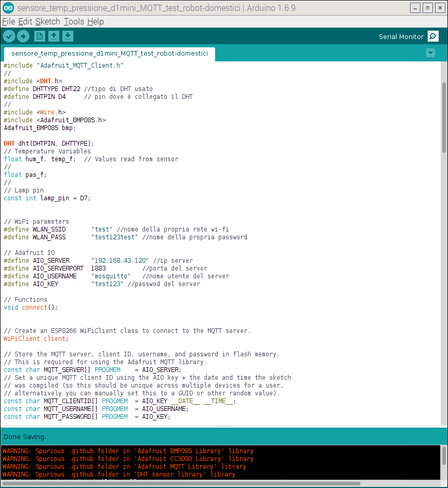
Task: Click the "const char MQTT_USERNAME[]" line
Action: click(x=96, y=408)
